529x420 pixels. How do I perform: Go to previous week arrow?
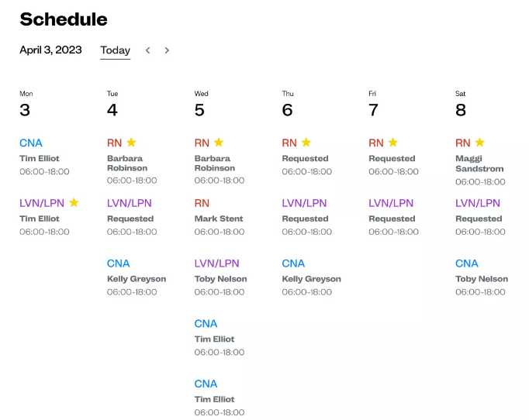148,50
